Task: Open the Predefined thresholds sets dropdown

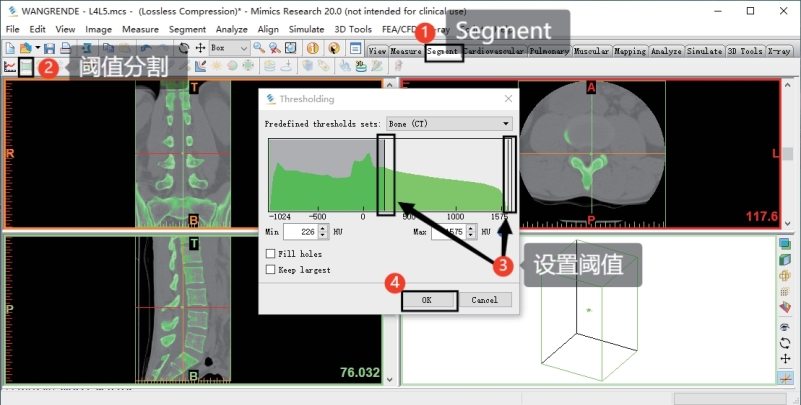Action: point(449,124)
